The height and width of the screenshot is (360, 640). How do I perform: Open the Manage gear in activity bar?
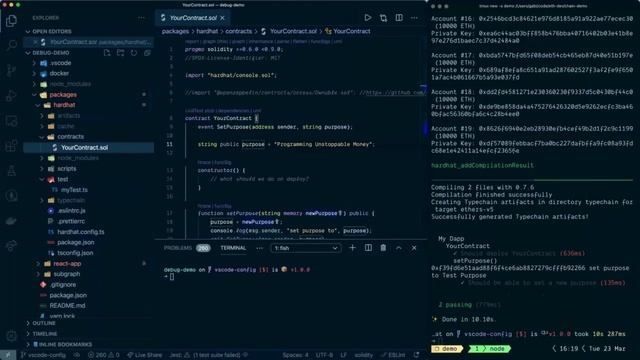11,336
